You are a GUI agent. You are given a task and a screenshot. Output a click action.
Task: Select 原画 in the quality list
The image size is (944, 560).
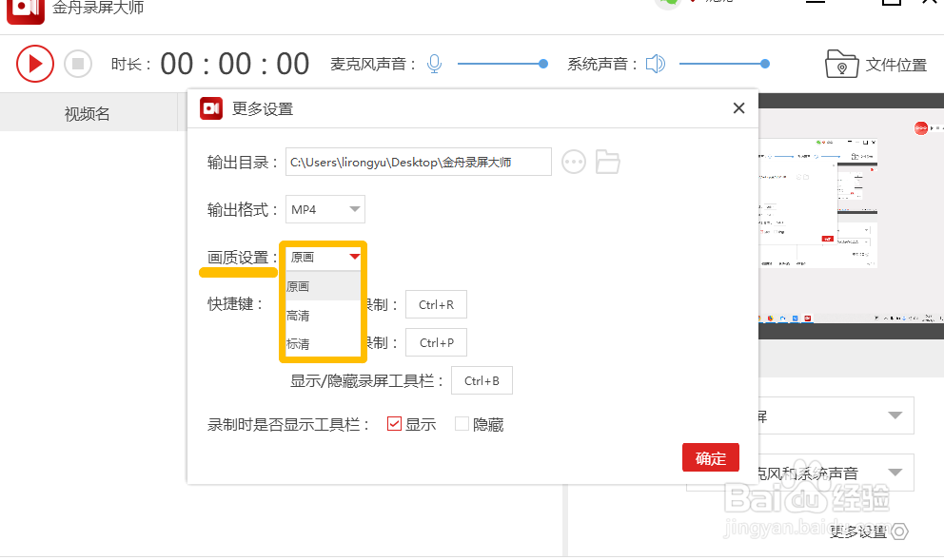[x=324, y=286]
